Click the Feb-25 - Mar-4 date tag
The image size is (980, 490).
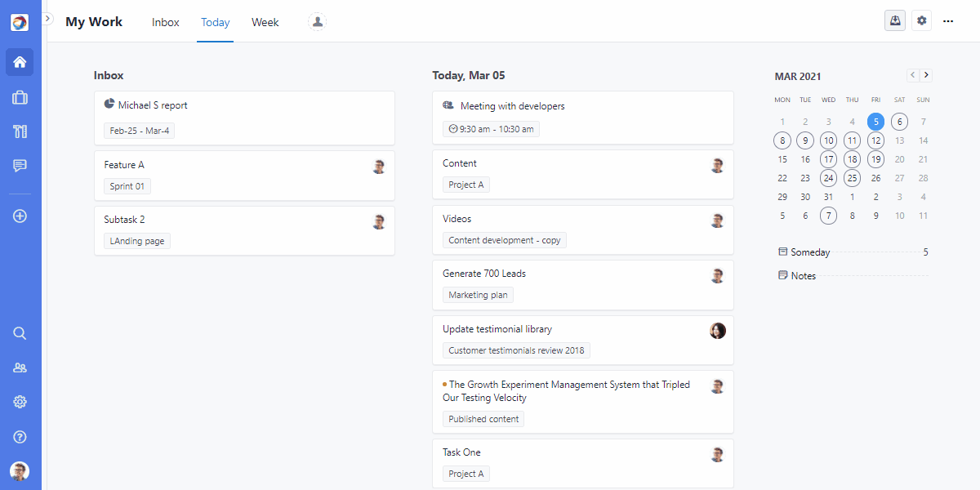139,131
